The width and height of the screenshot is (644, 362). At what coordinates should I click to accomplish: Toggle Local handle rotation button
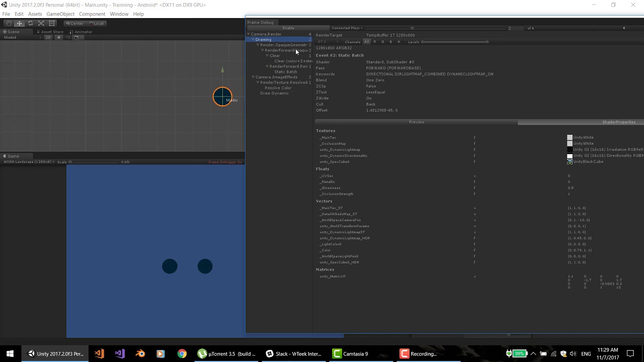coord(96,23)
